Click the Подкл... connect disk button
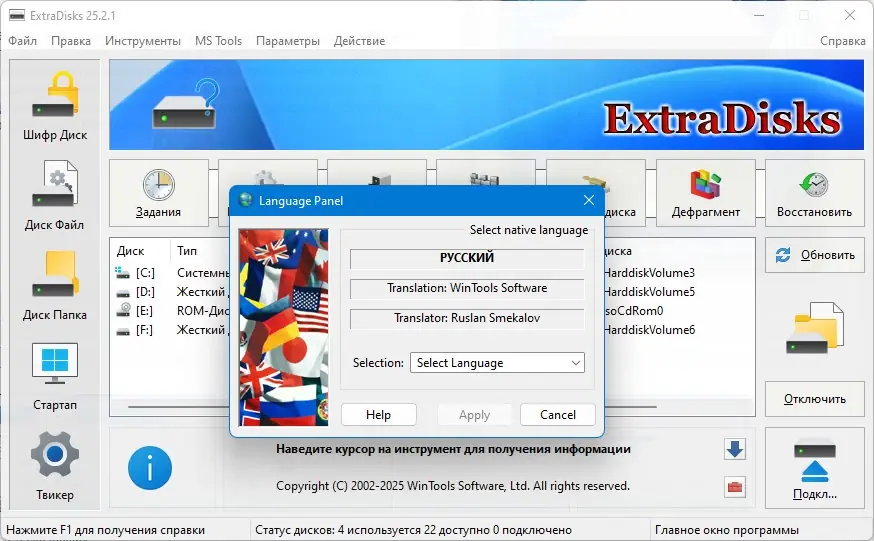Screen dimensions: 874x541 (x=814, y=469)
